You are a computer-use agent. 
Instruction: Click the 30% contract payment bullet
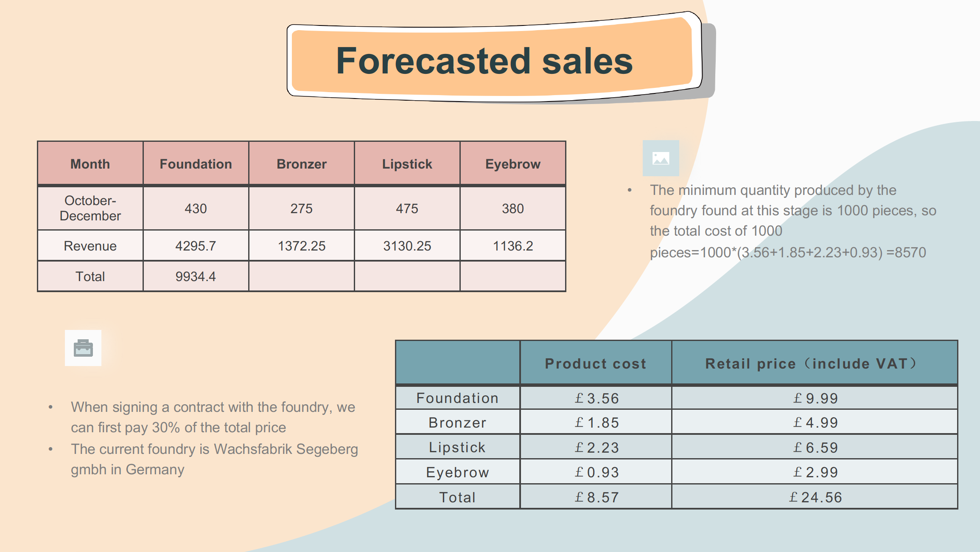[213, 417]
